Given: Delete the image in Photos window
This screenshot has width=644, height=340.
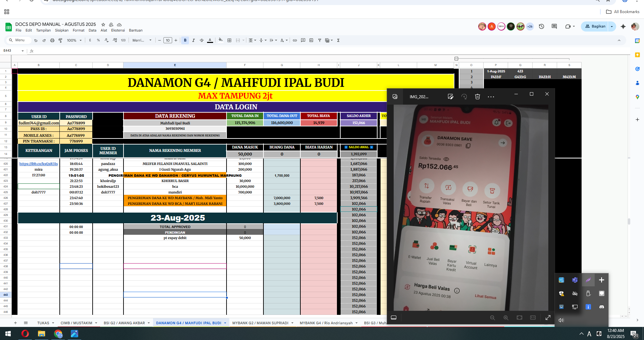Looking at the screenshot, I should [478, 97].
